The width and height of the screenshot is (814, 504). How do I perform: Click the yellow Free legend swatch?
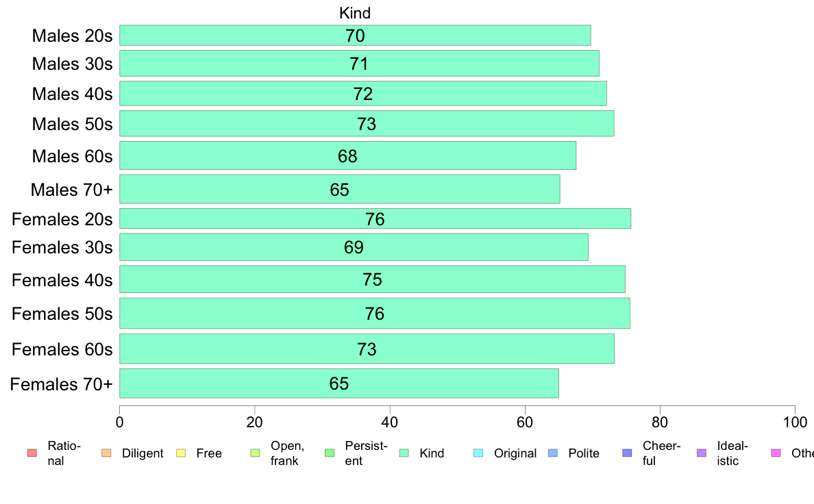[181, 453]
